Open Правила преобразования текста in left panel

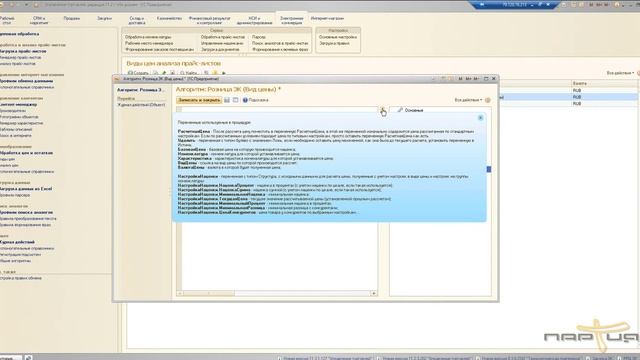click(28, 218)
